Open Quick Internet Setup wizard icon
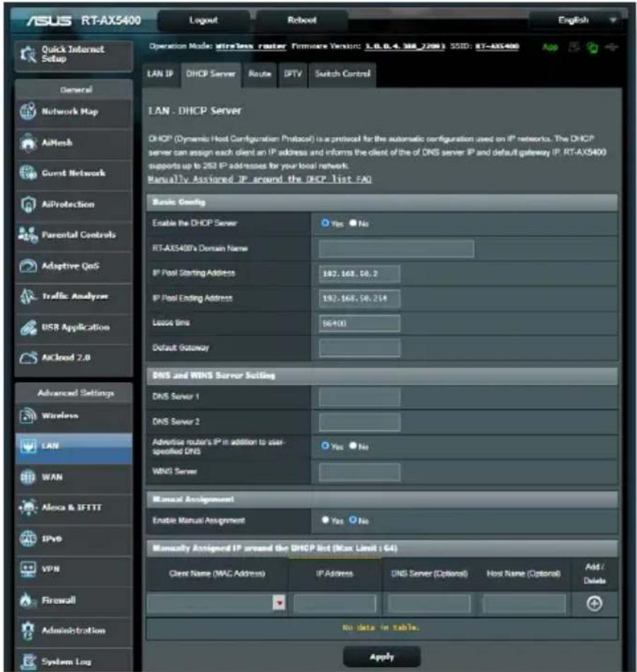The height and width of the screenshot is (672, 637). (x=28, y=54)
